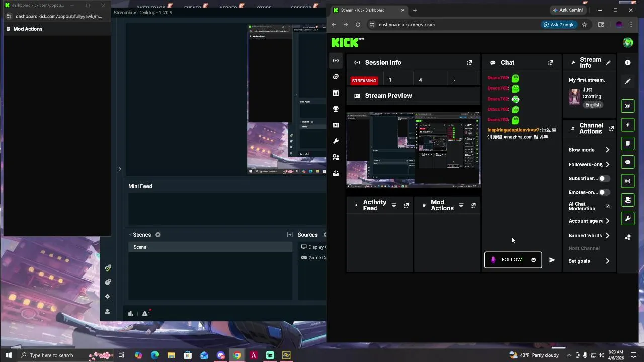Click the pencil icon in Kick's right rail
The image size is (644, 362).
[x=628, y=81]
